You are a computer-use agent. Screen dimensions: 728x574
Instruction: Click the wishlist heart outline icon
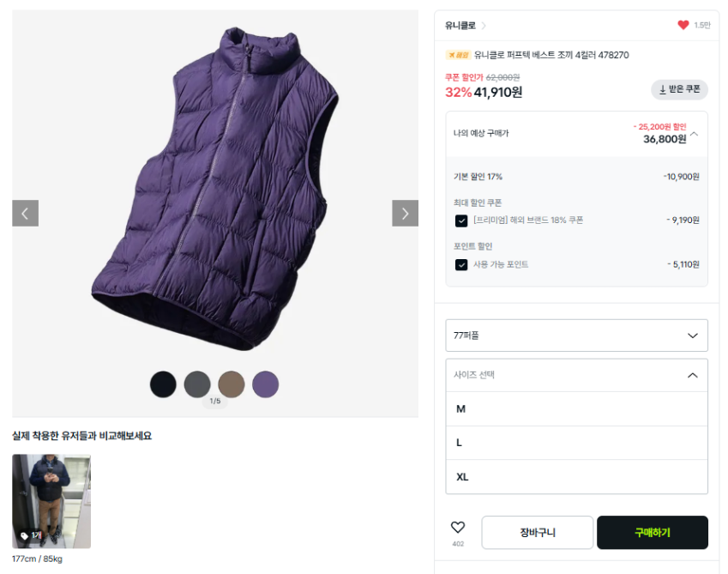pos(458,528)
